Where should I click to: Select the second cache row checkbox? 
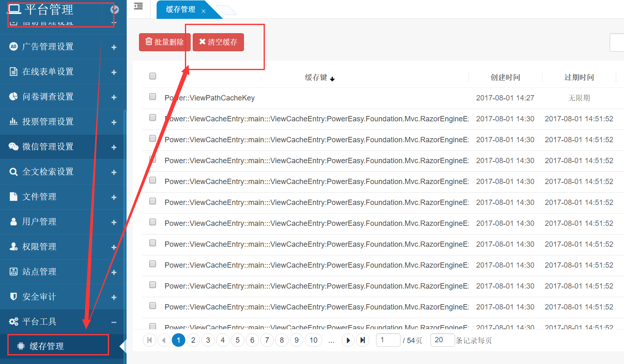153,118
